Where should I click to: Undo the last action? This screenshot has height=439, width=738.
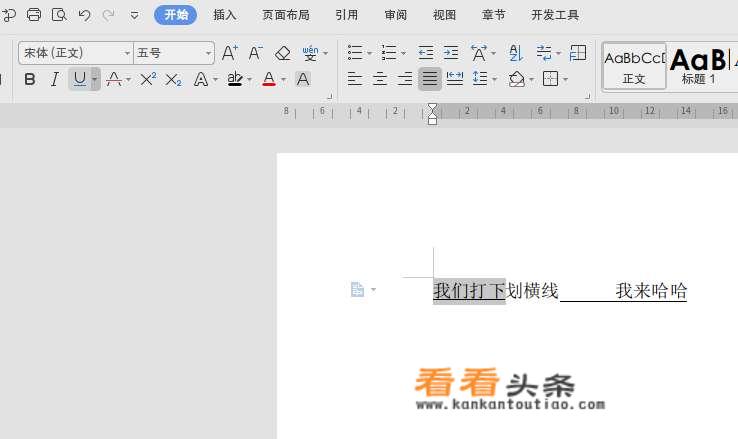coord(85,15)
